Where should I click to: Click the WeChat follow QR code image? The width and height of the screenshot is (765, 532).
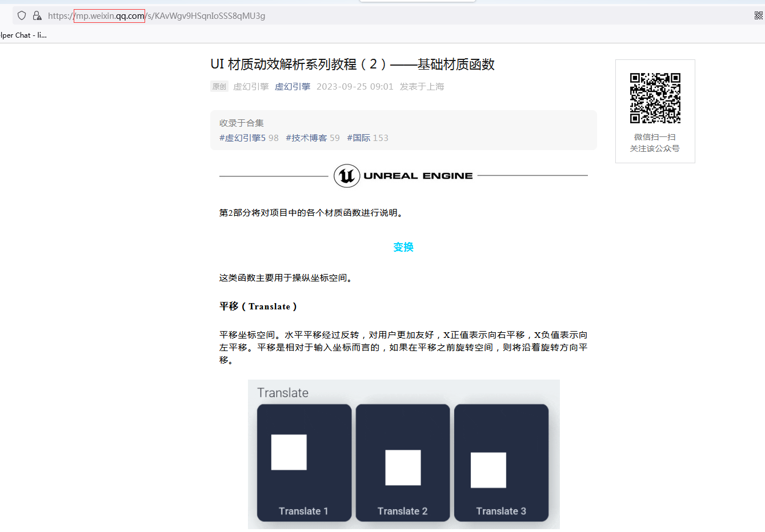tap(655, 98)
